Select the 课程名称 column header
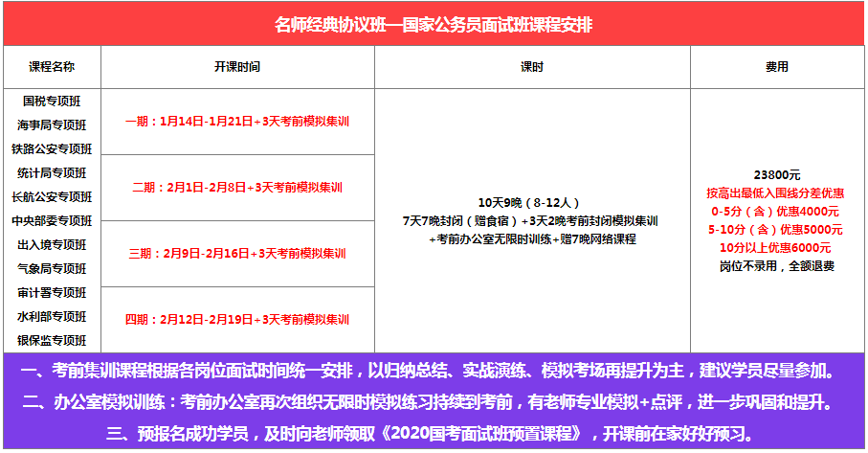This screenshot has width=868, height=453. coord(52,67)
